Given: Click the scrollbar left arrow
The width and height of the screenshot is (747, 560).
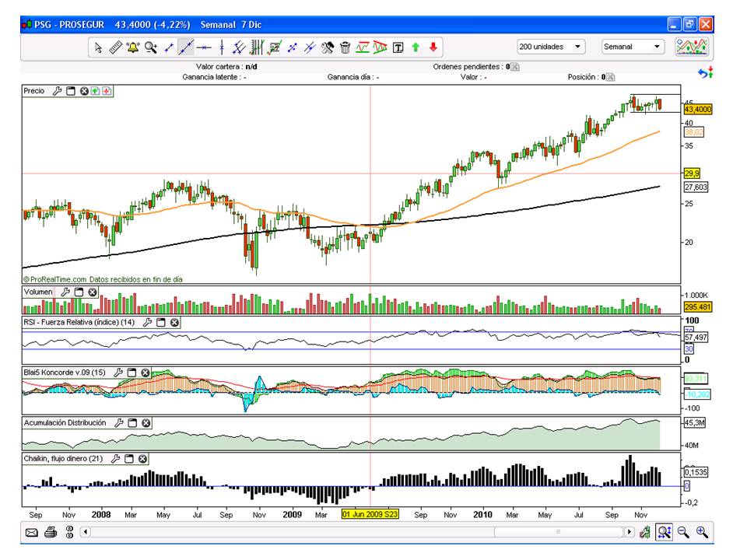Looking at the screenshot, I should [86, 532].
